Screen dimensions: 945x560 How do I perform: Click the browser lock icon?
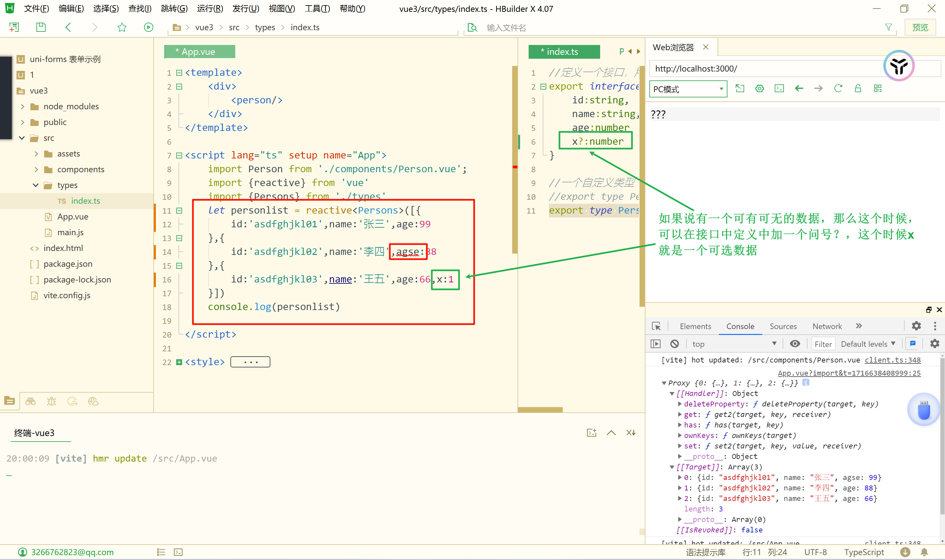[x=858, y=89]
